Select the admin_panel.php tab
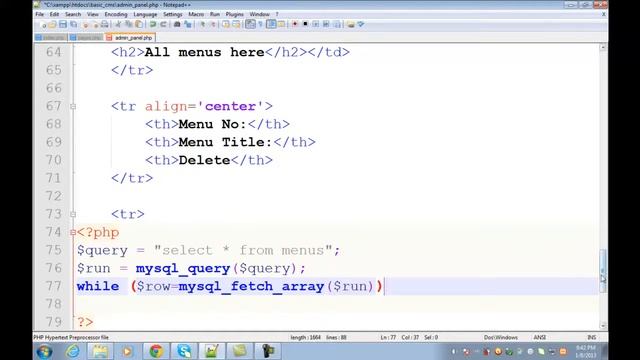640x360 pixels. click(130, 38)
